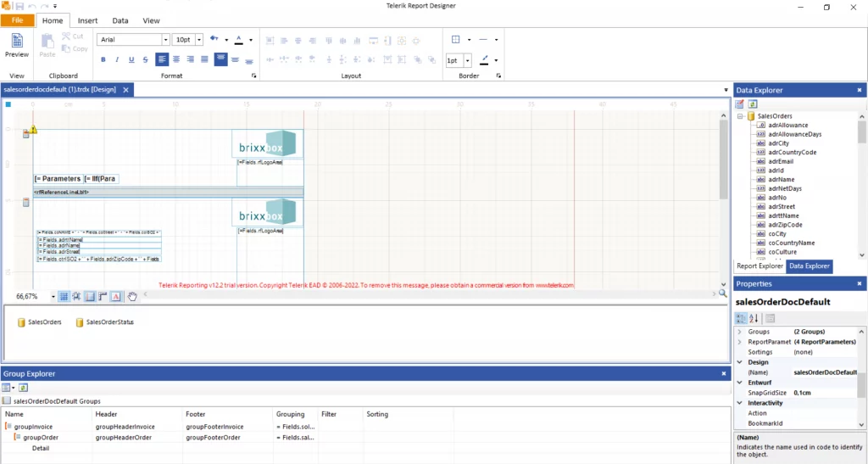Viewport: 868px width, 464px height.
Task: Switch to the Home ribbon tab
Action: point(53,20)
